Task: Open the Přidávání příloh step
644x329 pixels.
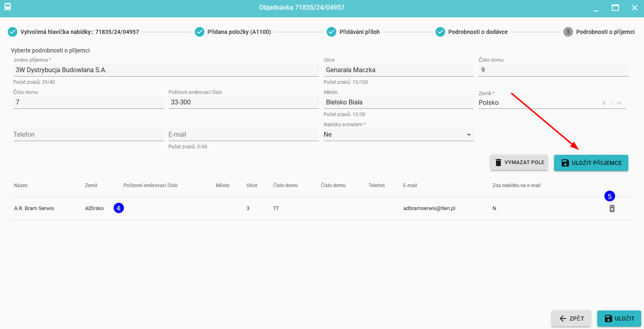Action: click(359, 32)
